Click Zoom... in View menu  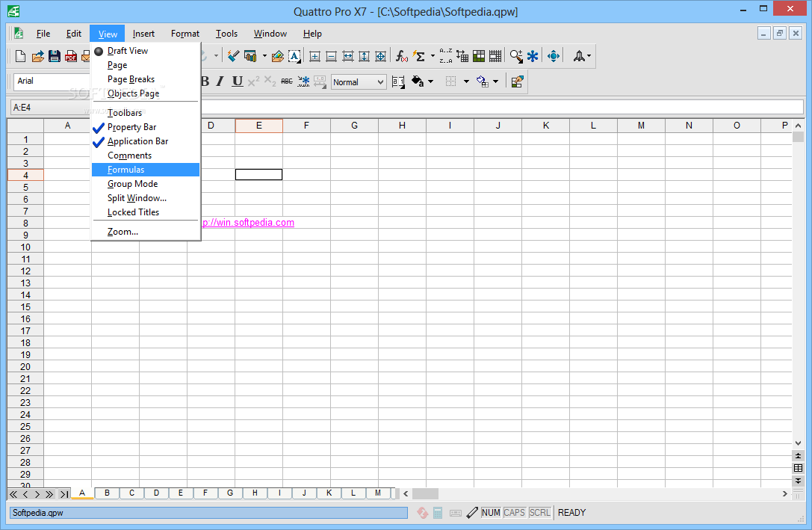tap(146, 232)
